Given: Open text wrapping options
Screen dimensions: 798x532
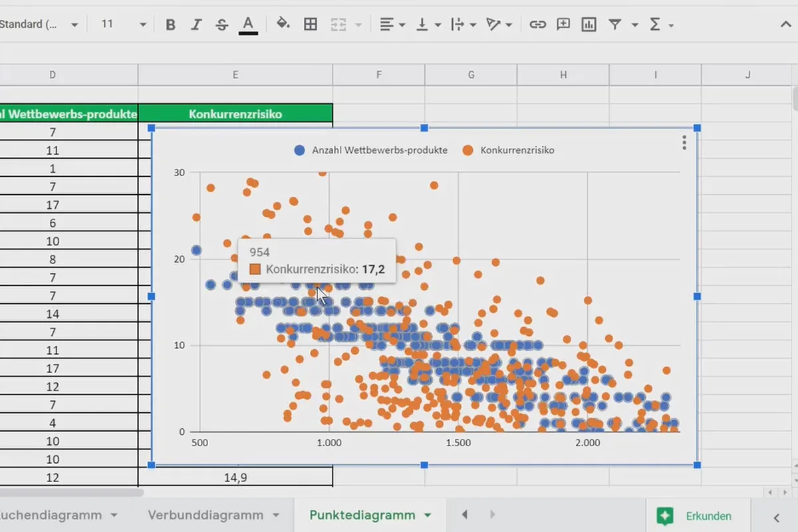Looking at the screenshot, I should (464, 25).
